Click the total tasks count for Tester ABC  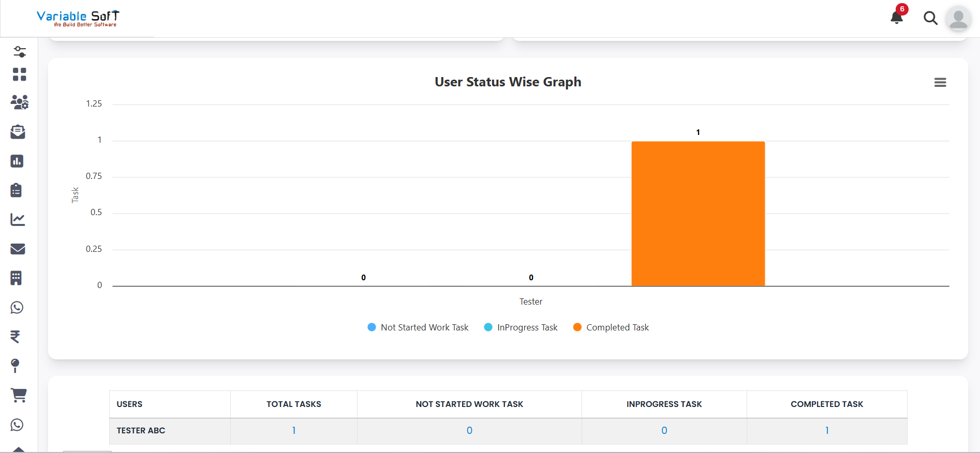(x=293, y=430)
